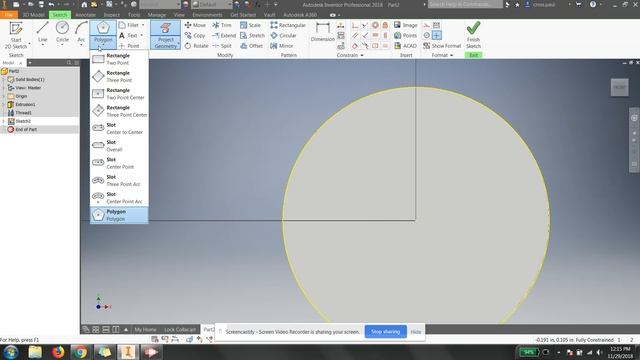
Task: Select the Dimension tool
Action: click(322, 33)
